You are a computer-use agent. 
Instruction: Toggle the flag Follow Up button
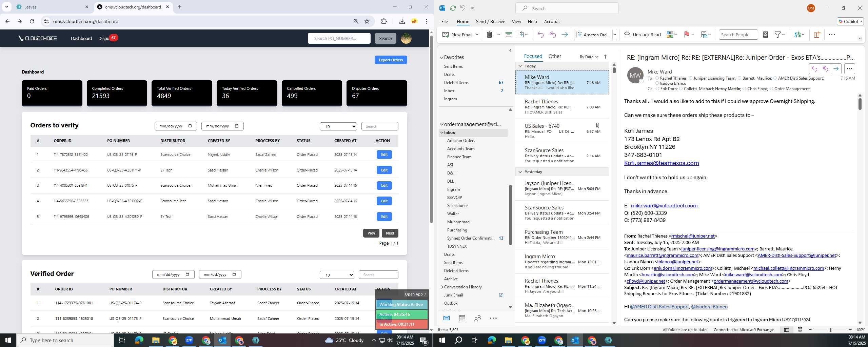[687, 35]
